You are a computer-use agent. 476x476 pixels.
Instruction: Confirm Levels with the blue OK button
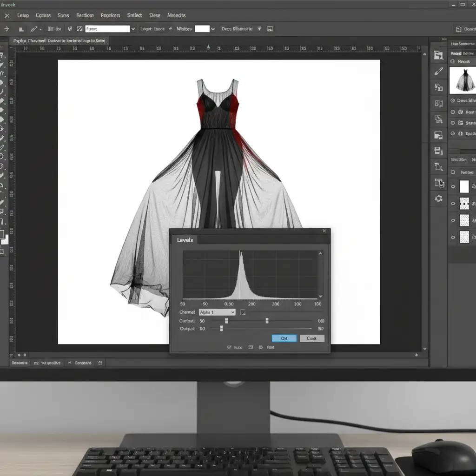click(x=284, y=338)
